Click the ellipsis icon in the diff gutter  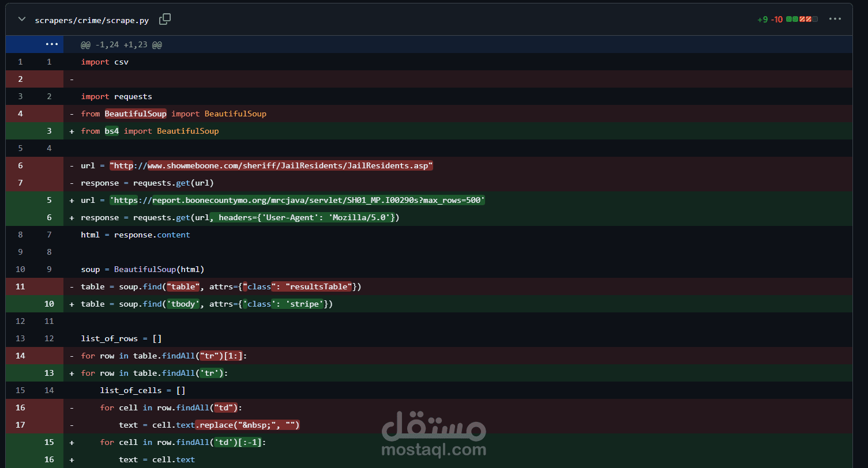coord(52,44)
